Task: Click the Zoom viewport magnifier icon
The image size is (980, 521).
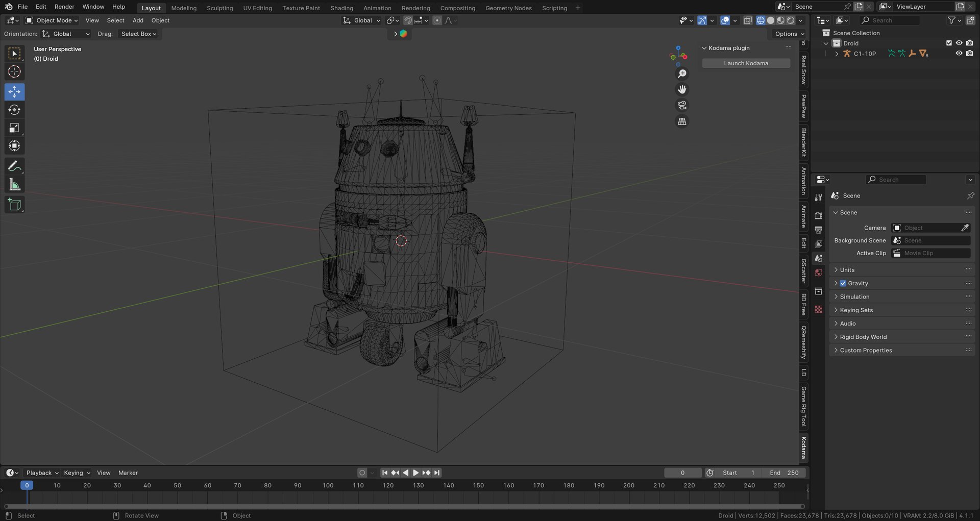Action: [x=682, y=74]
